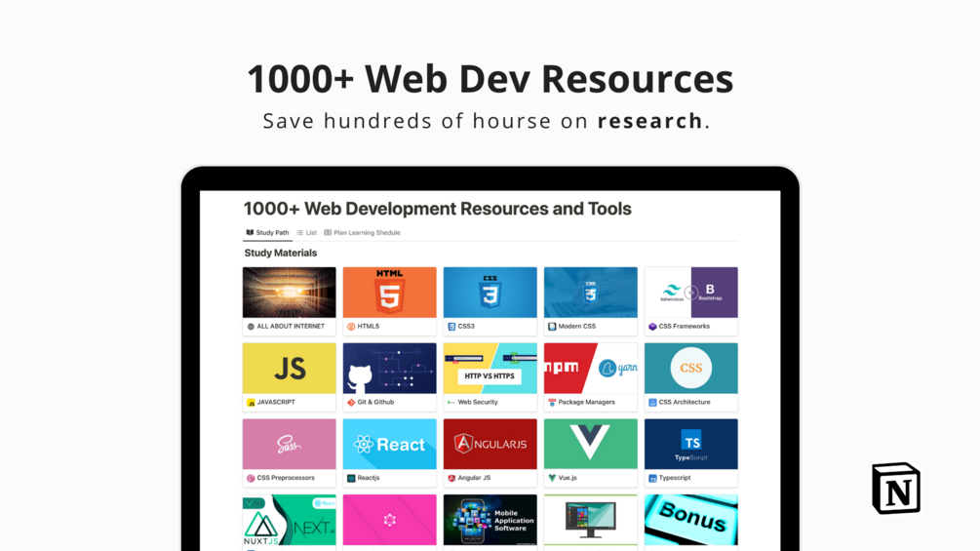Click the headline 1000+ Web Dev Resources

(490, 79)
